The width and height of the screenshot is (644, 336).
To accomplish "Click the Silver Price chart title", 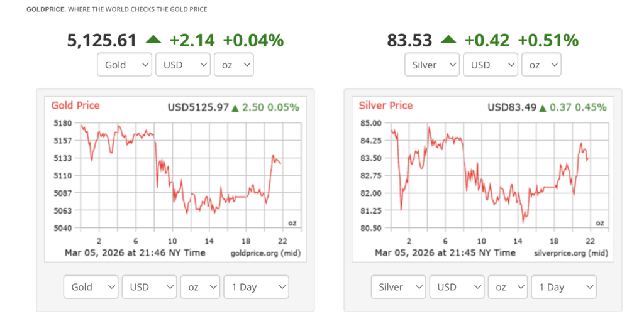I will pyautogui.click(x=386, y=106).
